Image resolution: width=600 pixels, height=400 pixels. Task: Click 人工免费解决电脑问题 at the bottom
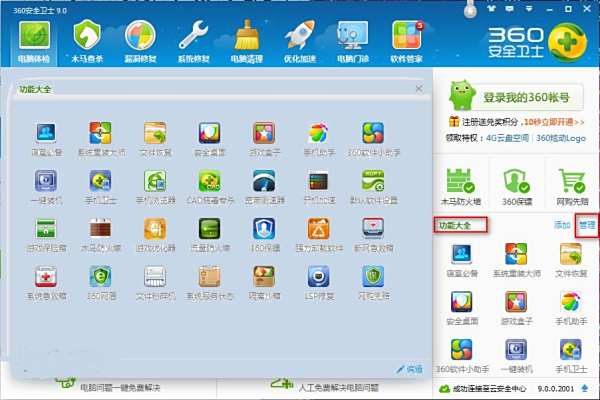click(x=338, y=388)
